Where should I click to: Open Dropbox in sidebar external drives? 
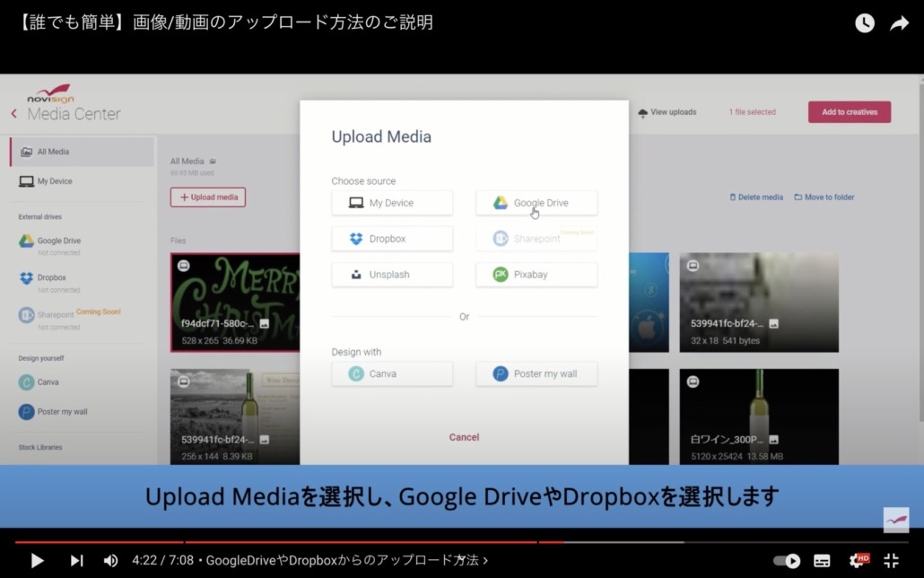[x=51, y=277]
